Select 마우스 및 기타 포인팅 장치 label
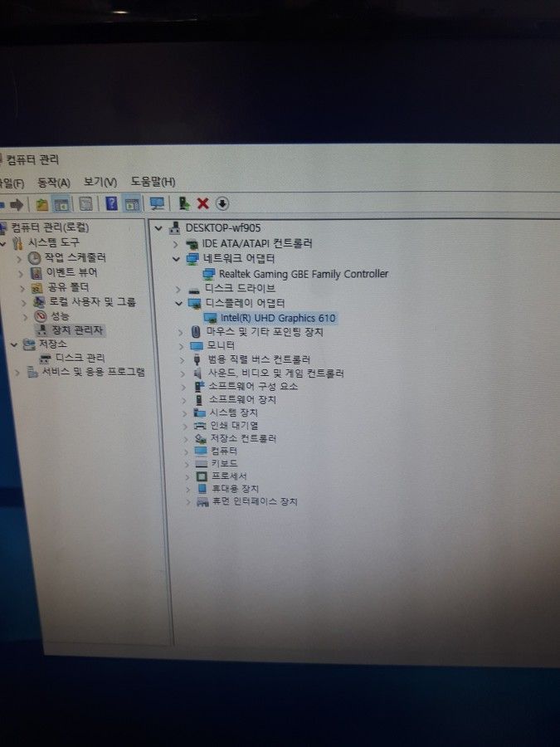The width and height of the screenshot is (560, 747). (265, 331)
